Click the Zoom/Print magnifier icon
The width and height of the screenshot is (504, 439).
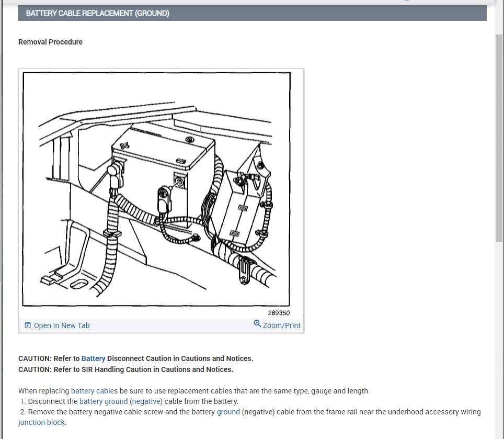pos(257,323)
